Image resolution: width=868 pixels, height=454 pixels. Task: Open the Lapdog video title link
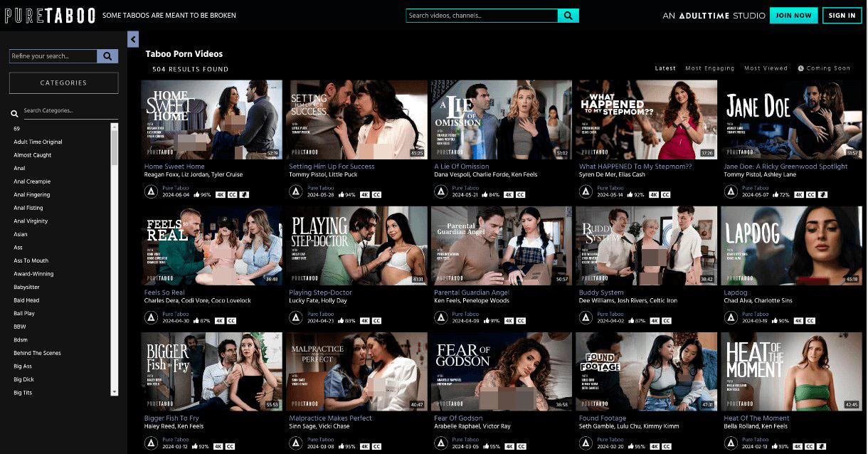[x=736, y=292]
